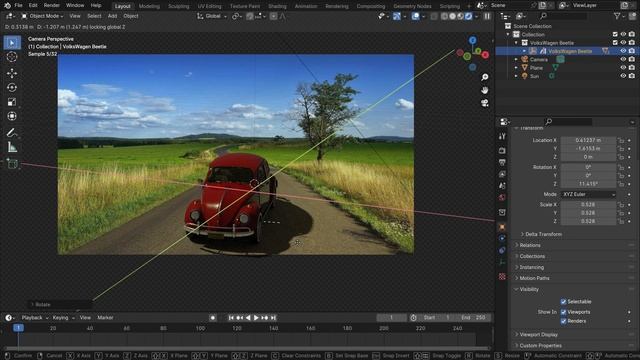Open the Output properties tab
The width and height of the screenshot is (640, 360).
(x=502, y=162)
